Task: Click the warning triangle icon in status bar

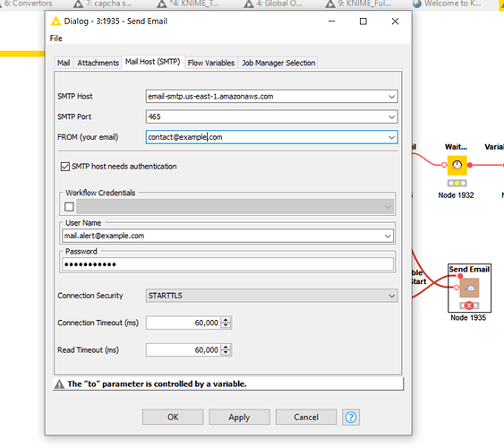Action: tap(59, 384)
